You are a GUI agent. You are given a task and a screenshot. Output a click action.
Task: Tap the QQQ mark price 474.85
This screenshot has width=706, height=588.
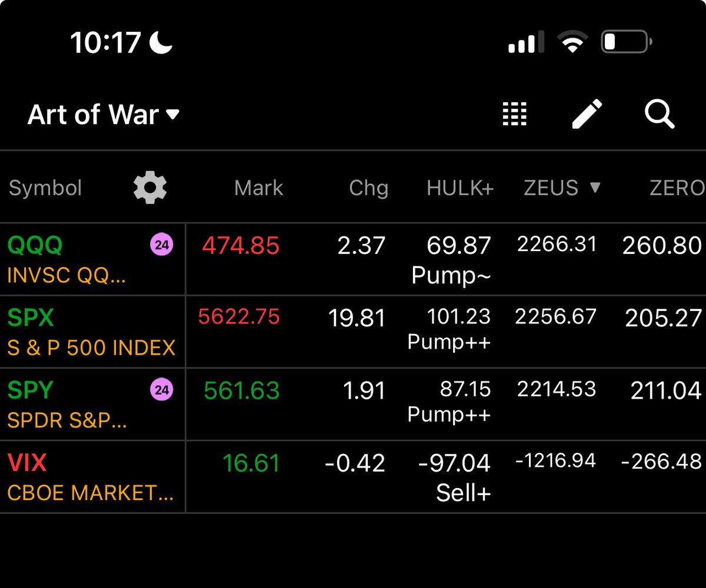241,245
